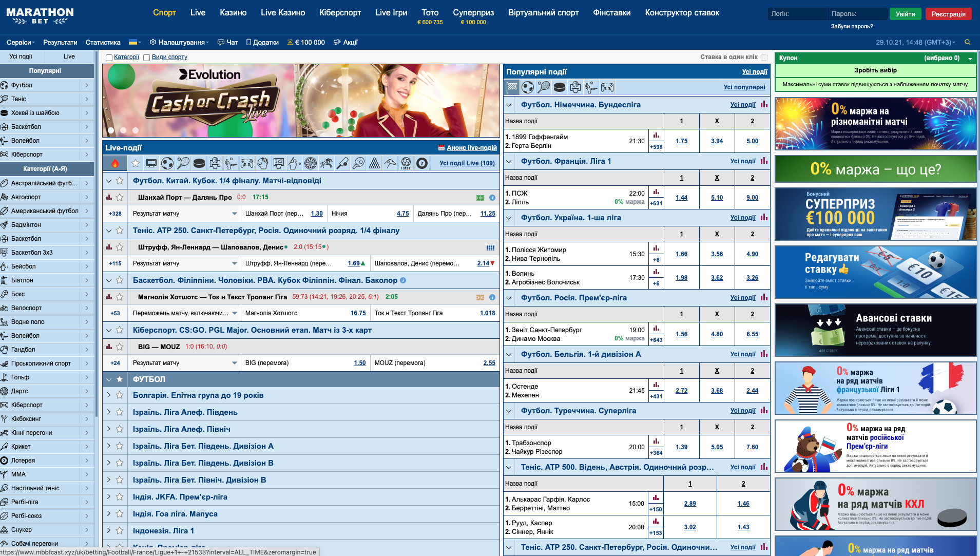The height and width of the screenshot is (556, 980).
Task: Select the fire icon for hot live events
Action: click(115, 163)
